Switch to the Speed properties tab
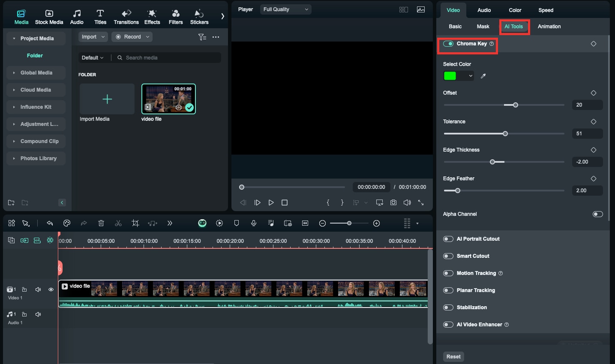 tap(546, 10)
